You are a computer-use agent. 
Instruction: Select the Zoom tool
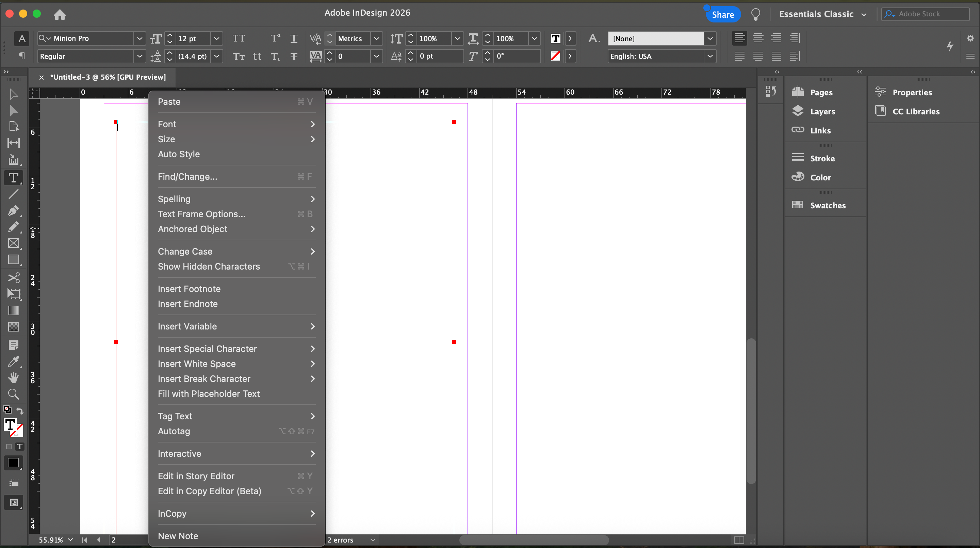click(x=13, y=394)
